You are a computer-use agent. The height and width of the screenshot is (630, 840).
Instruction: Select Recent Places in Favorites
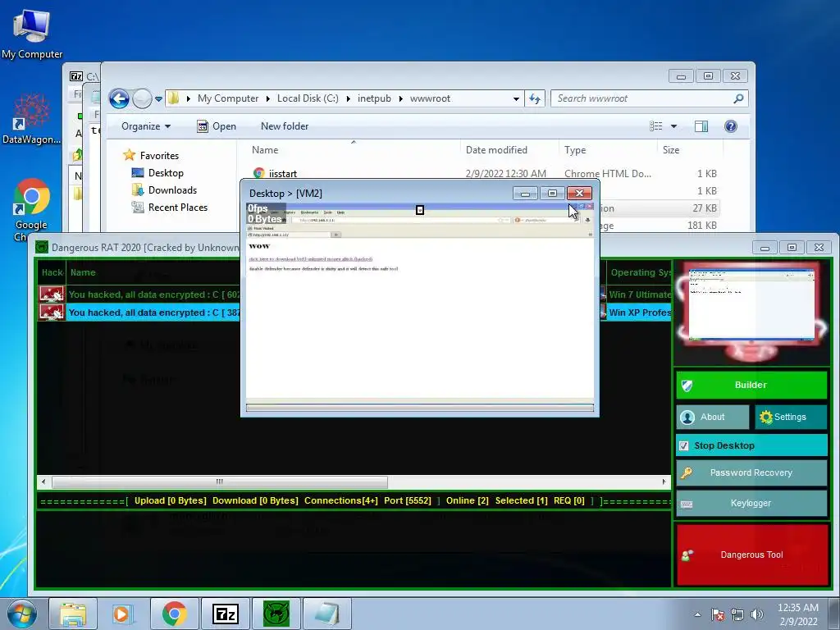click(x=177, y=208)
